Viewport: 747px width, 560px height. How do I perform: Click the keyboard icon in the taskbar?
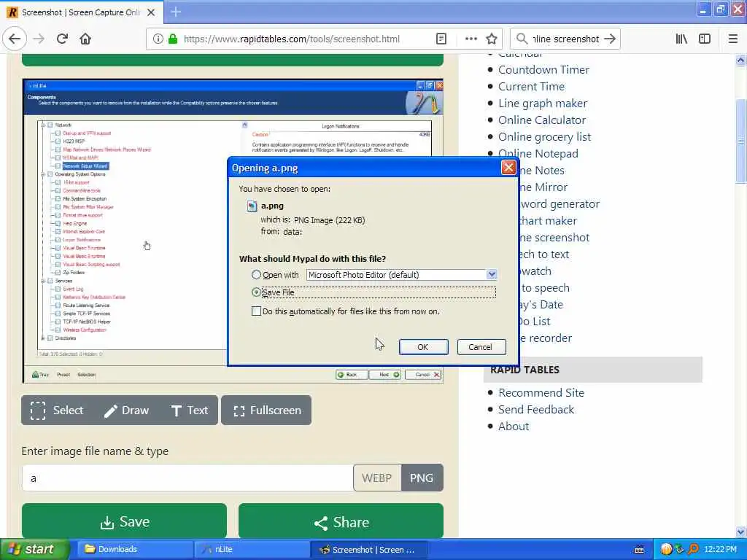[639, 550]
